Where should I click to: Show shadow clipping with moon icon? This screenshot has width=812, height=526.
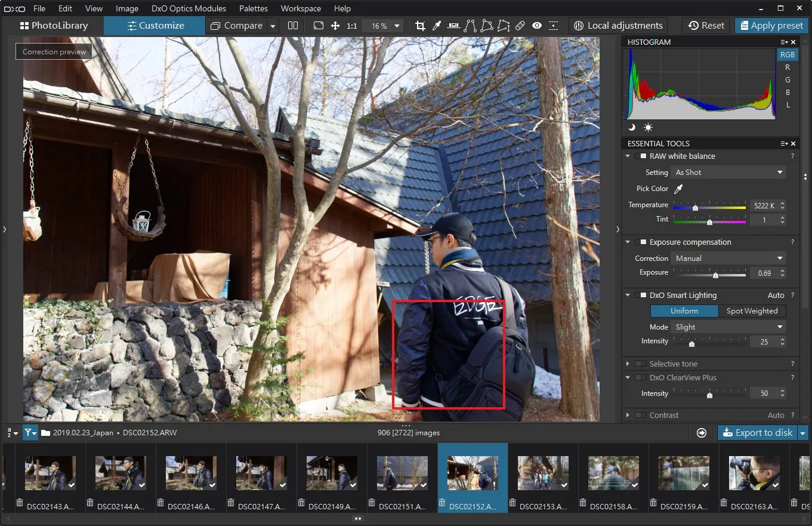tap(632, 127)
